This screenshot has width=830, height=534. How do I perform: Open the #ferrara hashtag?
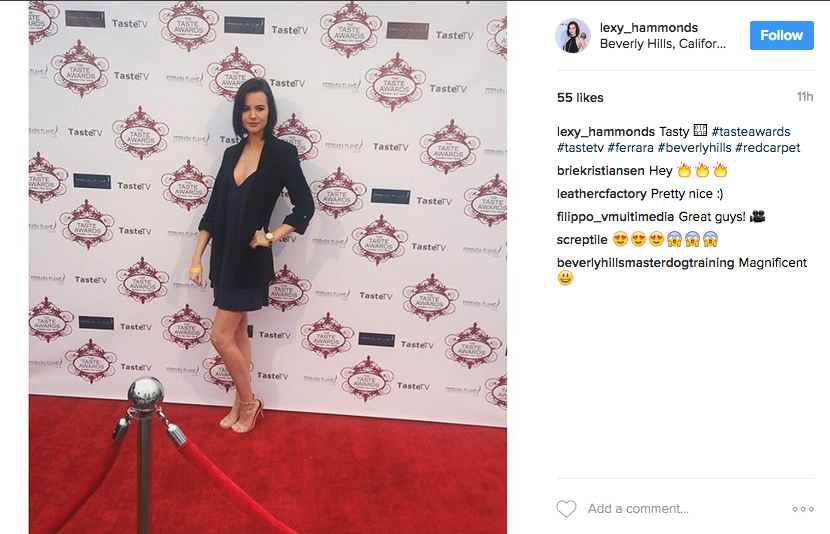click(630, 148)
